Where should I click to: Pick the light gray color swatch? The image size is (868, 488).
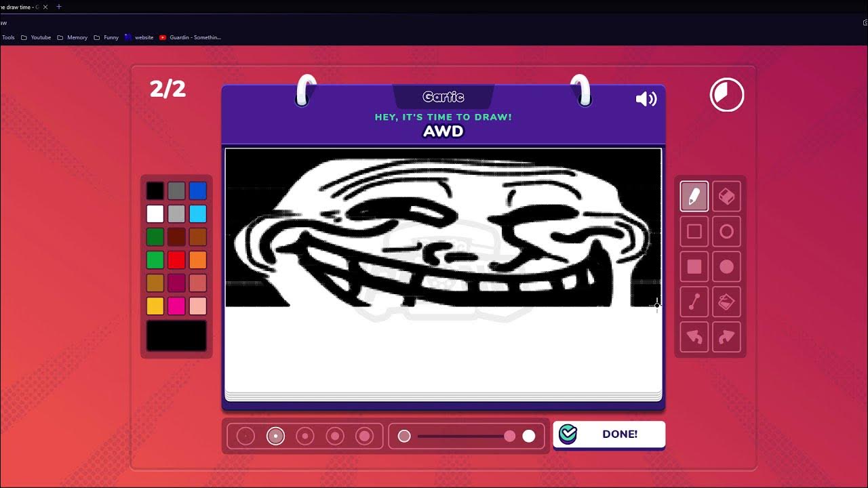(x=176, y=214)
